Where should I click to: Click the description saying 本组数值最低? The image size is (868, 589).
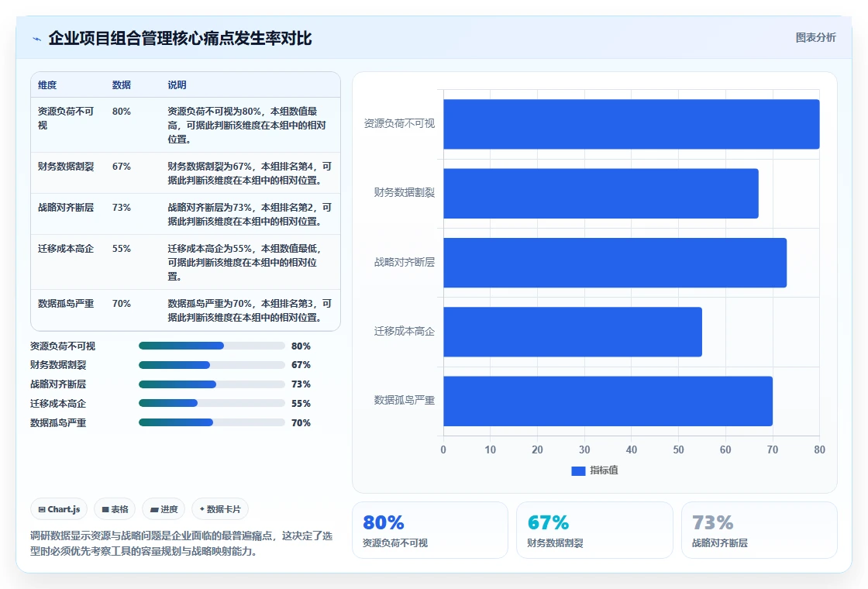(x=244, y=263)
